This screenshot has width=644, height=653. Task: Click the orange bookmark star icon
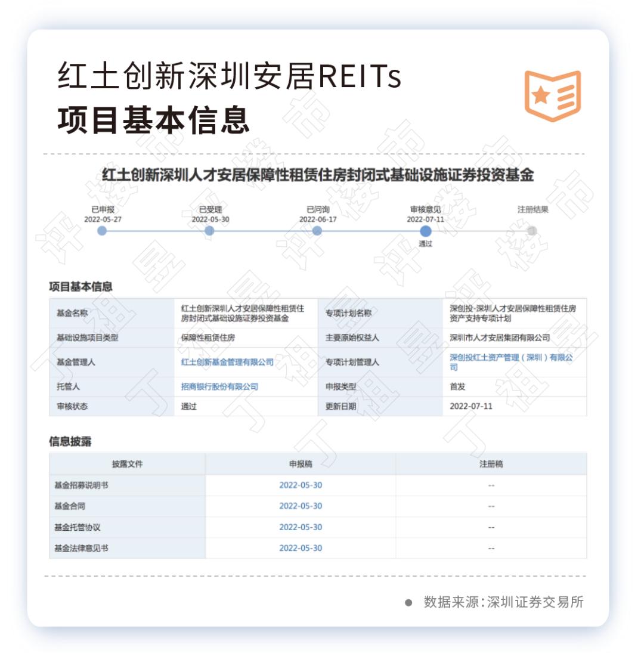552,96
